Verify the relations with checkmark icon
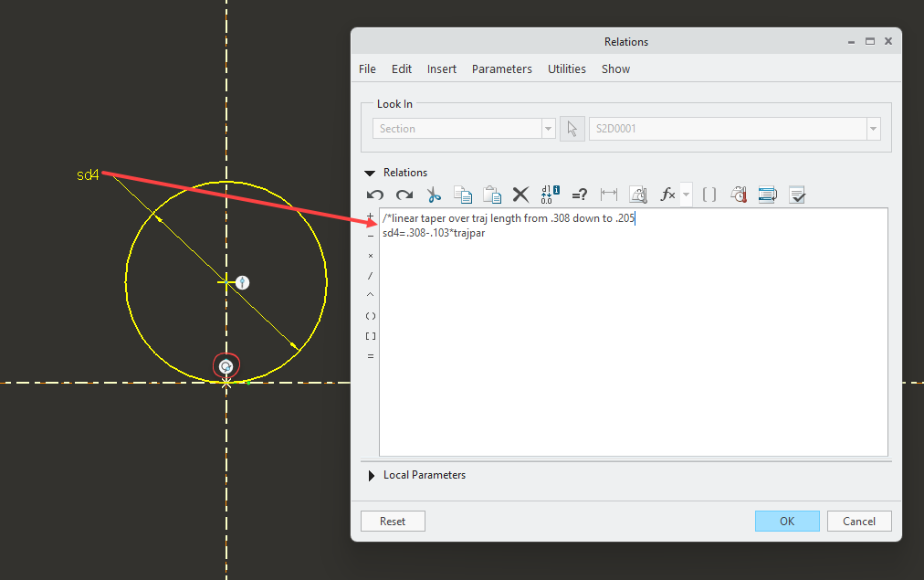 (797, 195)
